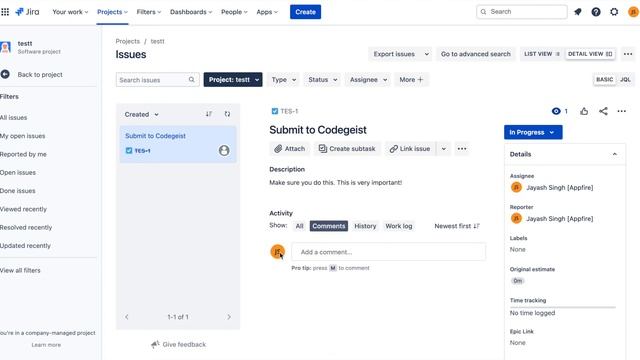Open Project: testt filter dropdown
The height and width of the screenshot is (360, 640).
(x=233, y=80)
